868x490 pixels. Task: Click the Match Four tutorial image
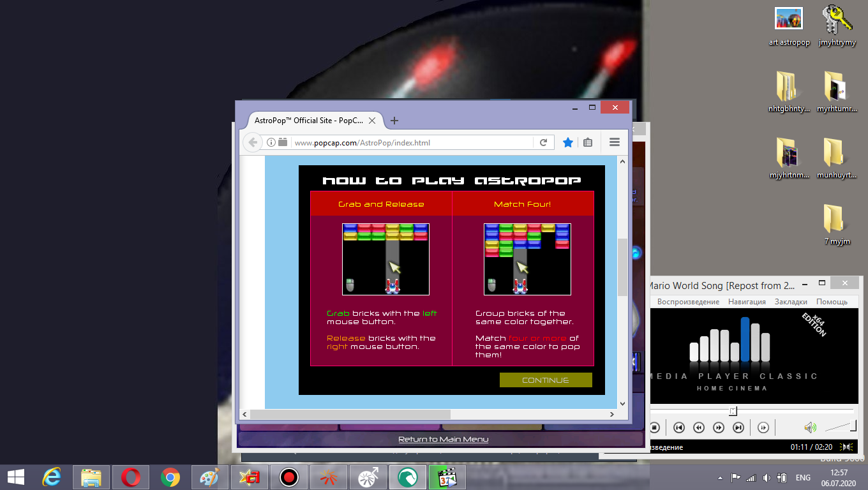click(x=527, y=259)
